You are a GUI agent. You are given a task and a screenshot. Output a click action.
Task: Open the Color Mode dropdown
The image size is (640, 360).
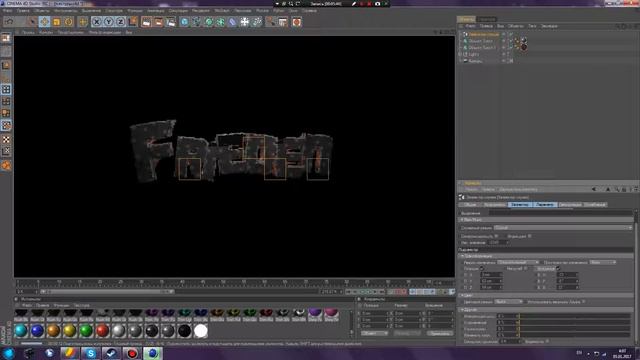pyautogui.click(x=509, y=302)
